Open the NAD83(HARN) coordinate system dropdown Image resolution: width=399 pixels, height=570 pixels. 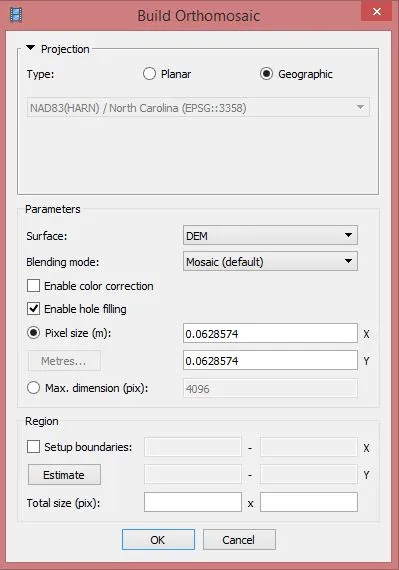[198, 108]
